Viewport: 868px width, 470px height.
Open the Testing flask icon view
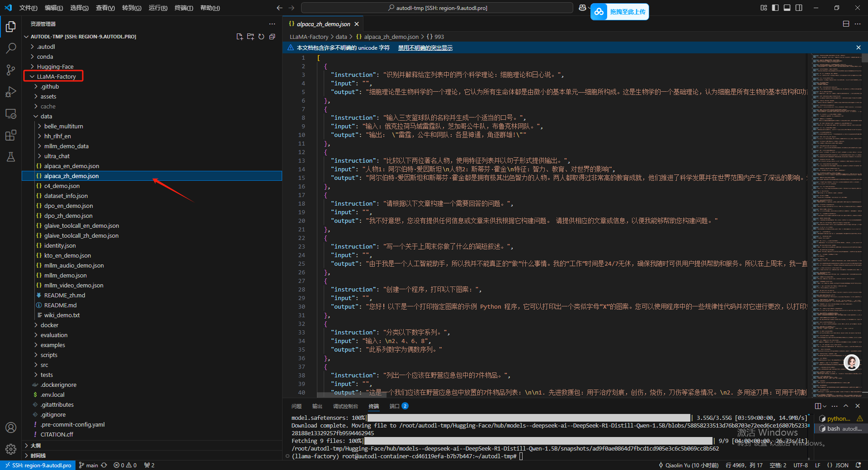click(x=11, y=157)
